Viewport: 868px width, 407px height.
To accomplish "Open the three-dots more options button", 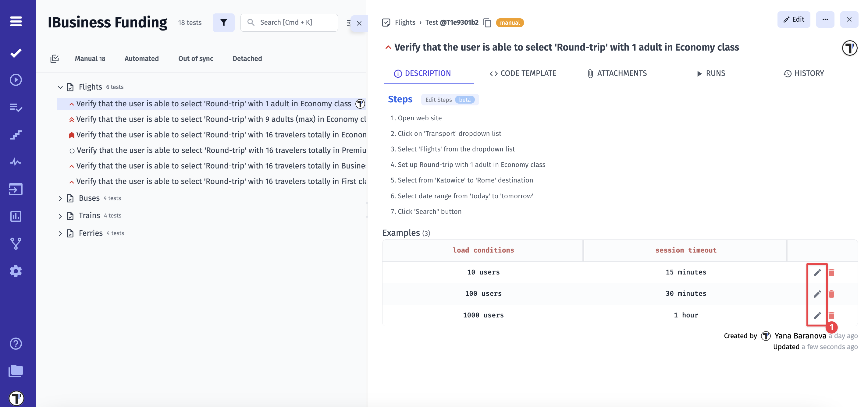I will pos(825,19).
